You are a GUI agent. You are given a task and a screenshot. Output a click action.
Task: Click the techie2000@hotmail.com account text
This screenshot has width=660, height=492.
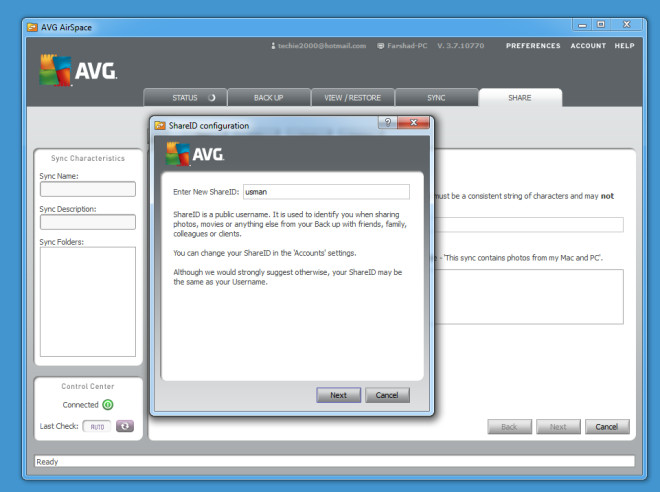point(322,45)
